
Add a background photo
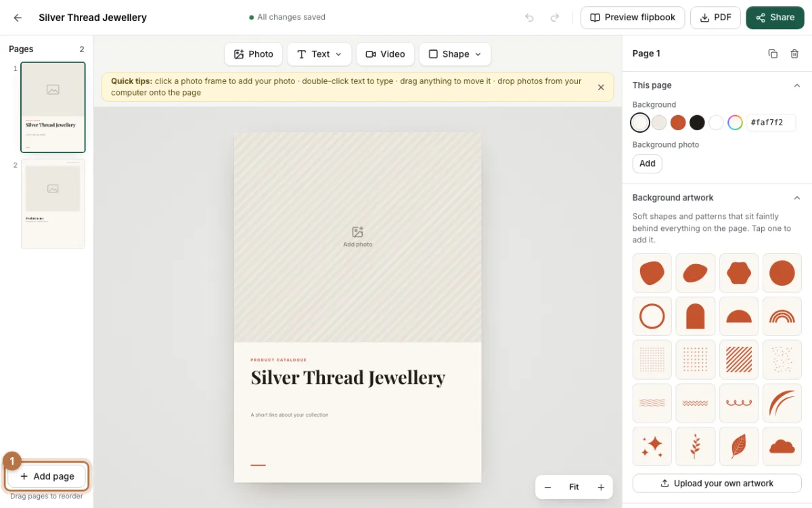[648, 163]
